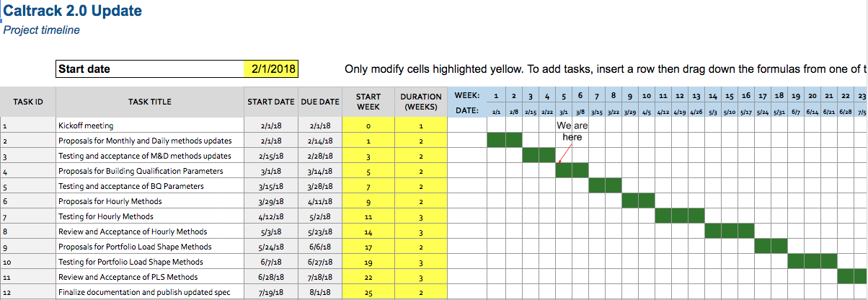Click the start week cell with value 14

tap(368, 231)
